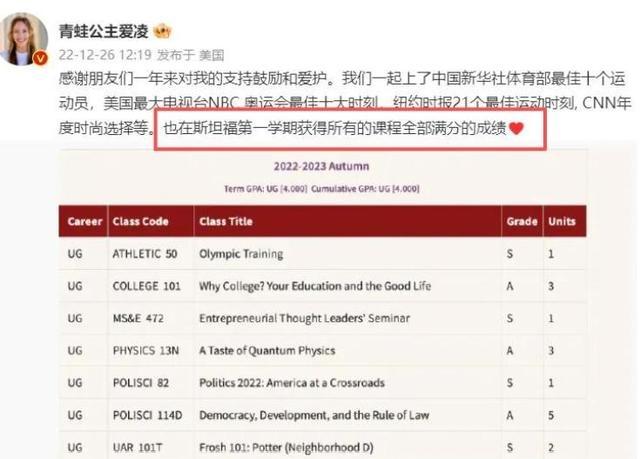Click the Class Code column header
640x459 pixels.
click(x=140, y=221)
